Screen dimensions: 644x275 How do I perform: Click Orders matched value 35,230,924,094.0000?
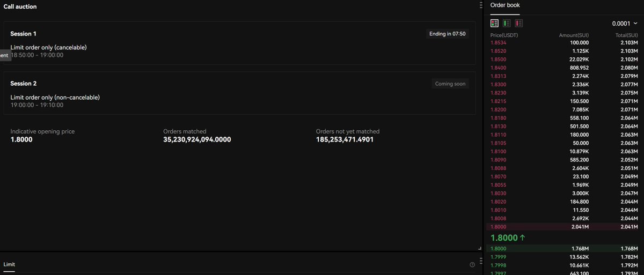click(197, 139)
